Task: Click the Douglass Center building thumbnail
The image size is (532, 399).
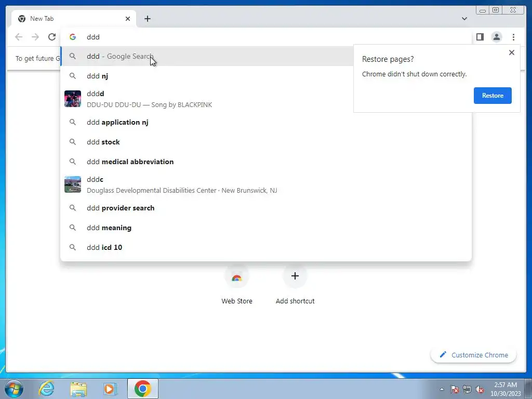Action: (x=73, y=184)
